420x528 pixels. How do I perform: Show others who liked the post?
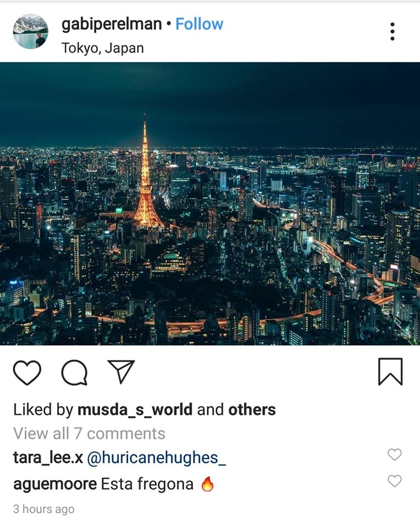coord(252,410)
